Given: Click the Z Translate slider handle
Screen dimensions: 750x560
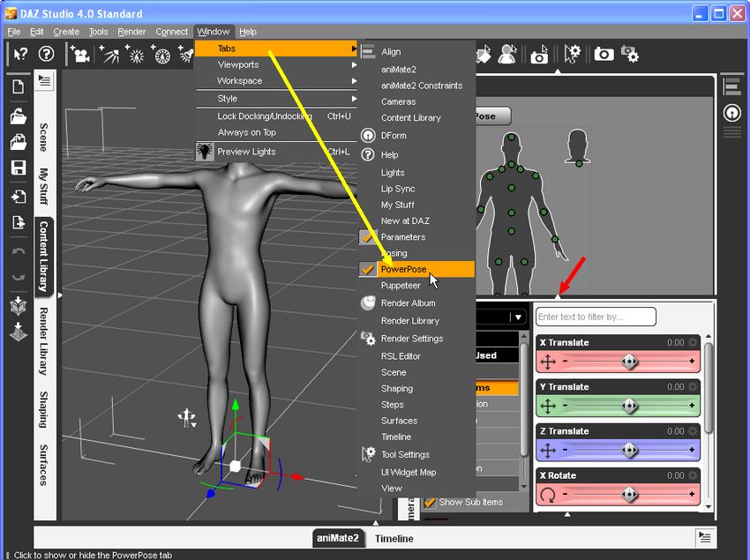Looking at the screenshot, I should click(629, 450).
